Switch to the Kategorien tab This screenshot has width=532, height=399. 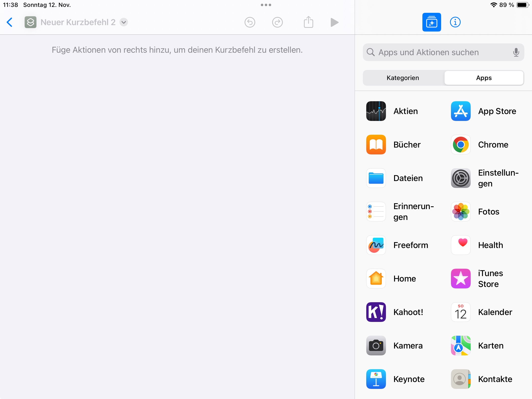click(x=403, y=78)
